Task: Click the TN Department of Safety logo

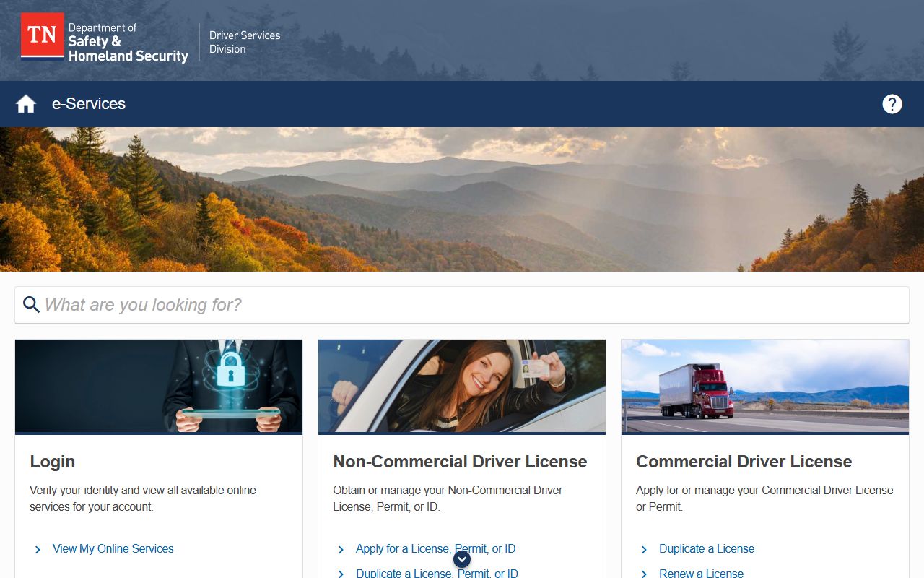Action: 105,38
